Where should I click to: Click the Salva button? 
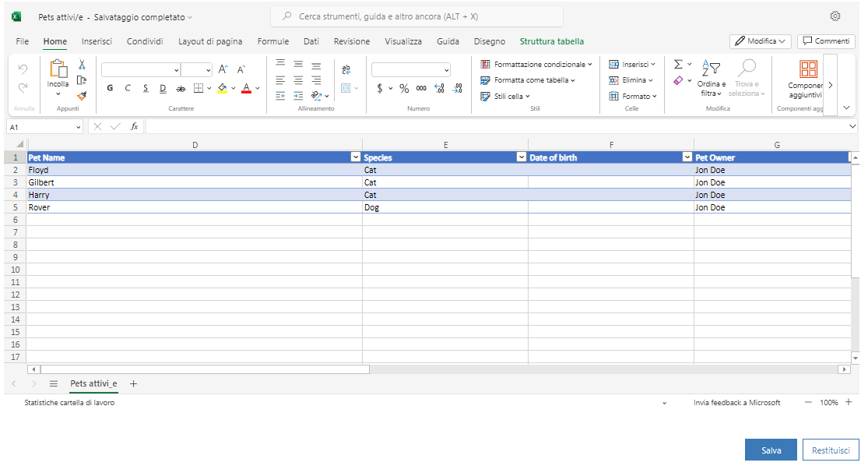tap(771, 450)
